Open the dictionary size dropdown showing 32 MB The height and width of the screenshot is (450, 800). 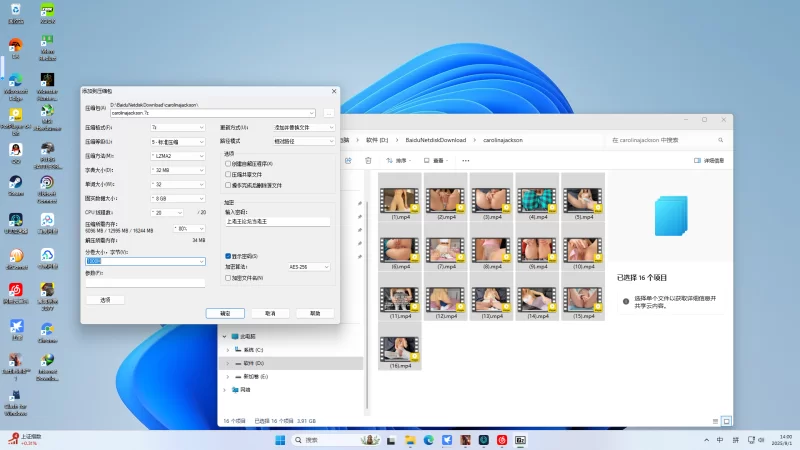[x=178, y=170]
